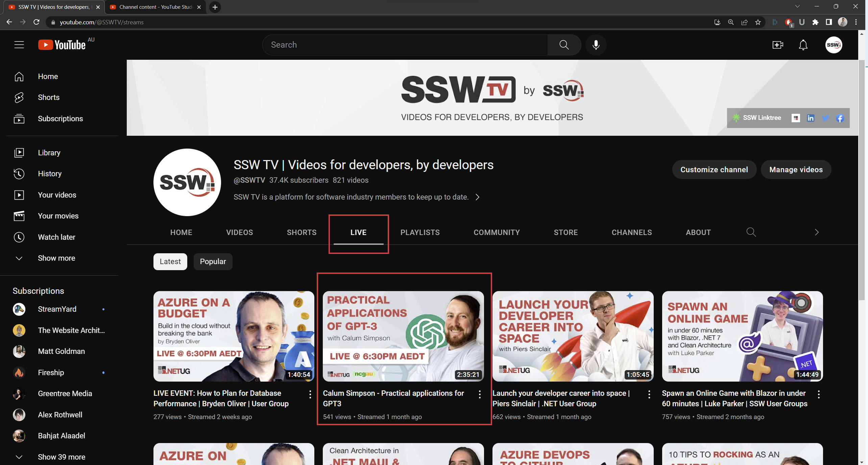This screenshot has width=868, height=465.
Task: Open the notifications bell
Action: click(803, 45)
